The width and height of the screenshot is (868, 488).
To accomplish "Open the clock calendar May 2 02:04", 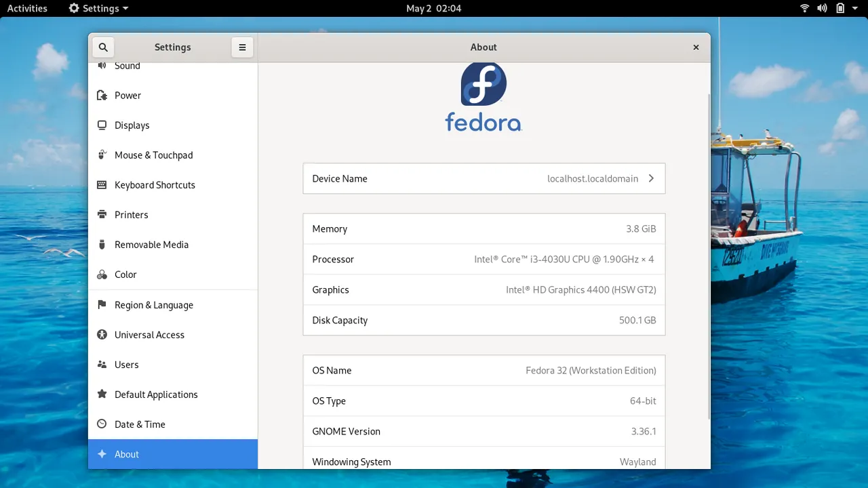I will [x=433, y=8].
